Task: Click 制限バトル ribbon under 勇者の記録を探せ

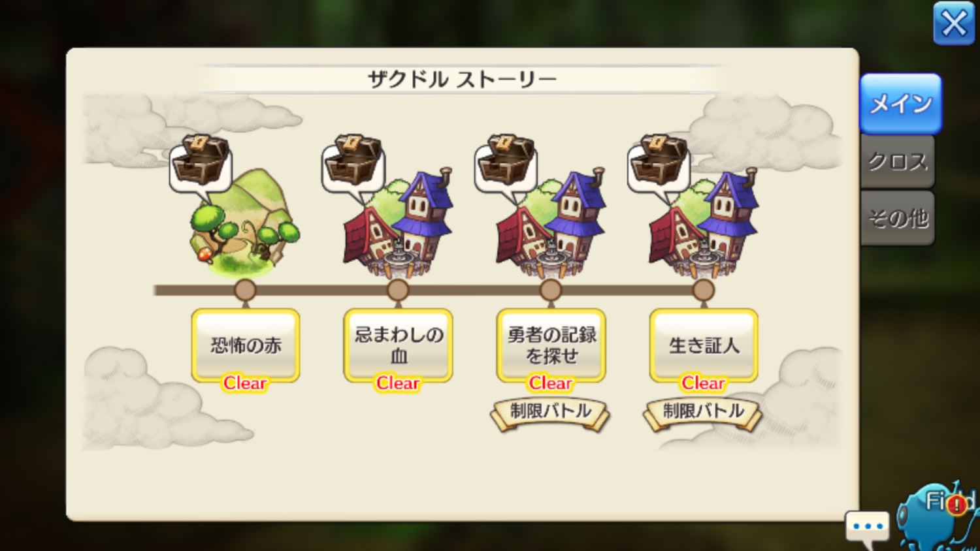Action: click(551, 413)
